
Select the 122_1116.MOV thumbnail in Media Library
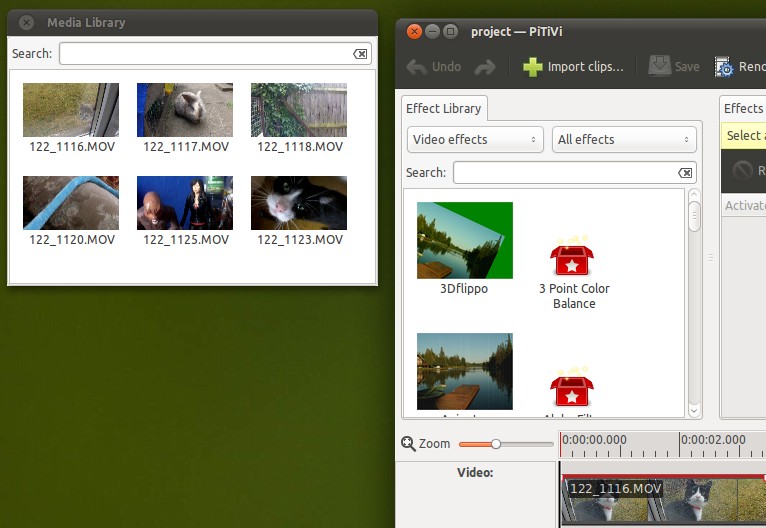click(71, 109)
